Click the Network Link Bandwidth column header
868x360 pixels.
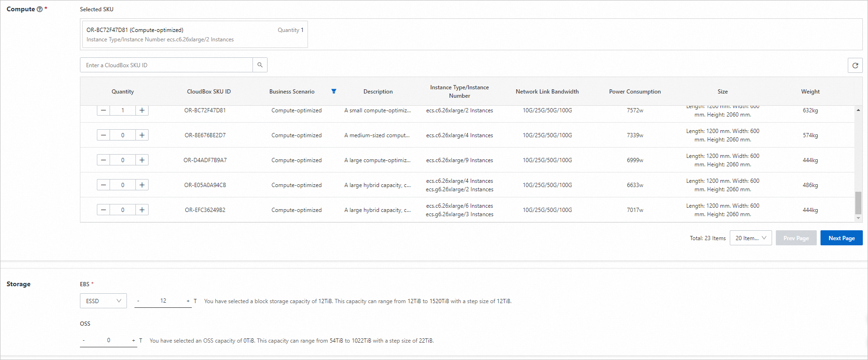pos(547,92)
